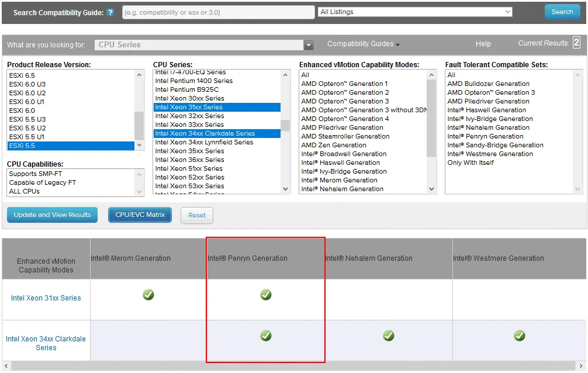Select ESXi 6.5 in Product Release Version
The width and height of the screenshot is (588, 373).
pos(22,75)
